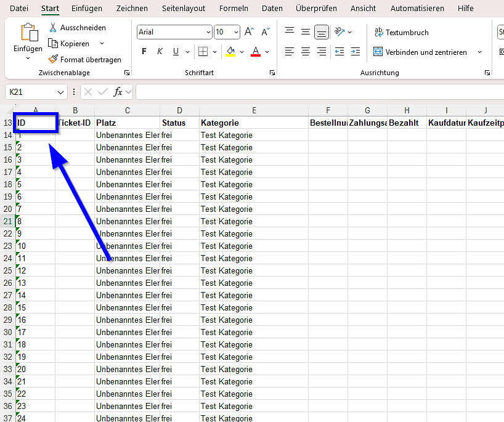Increase indent using the indent icon
Image resolution: width=504 pixels, height=422 pixels.
[356, 52]
